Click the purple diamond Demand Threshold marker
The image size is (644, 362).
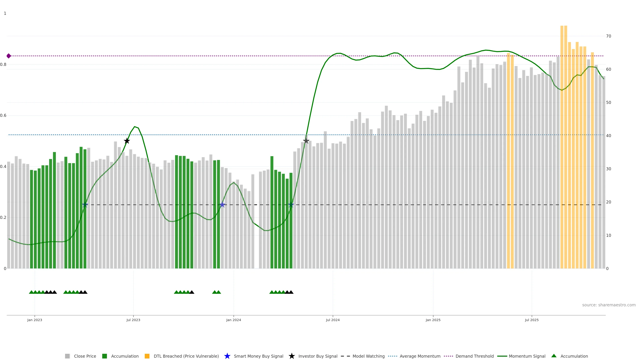point(9,56)
